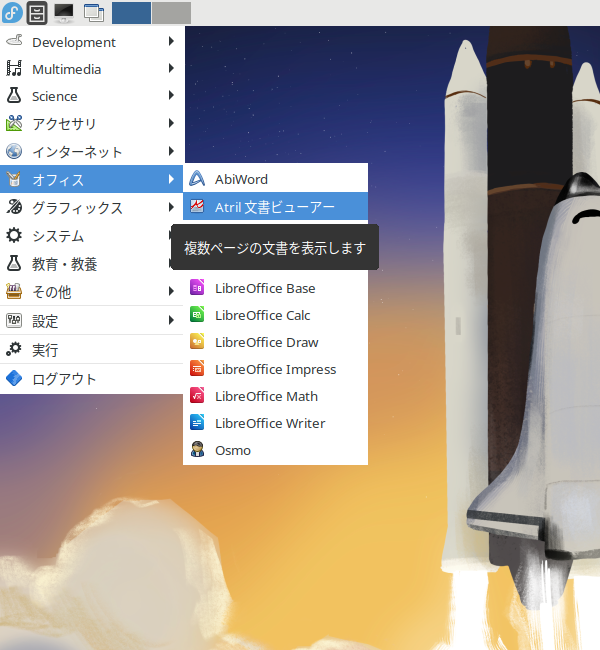The height and width of the screenshot is (650, 600).
Task: Open the Multimedia submenu
Action: point(91,69)
